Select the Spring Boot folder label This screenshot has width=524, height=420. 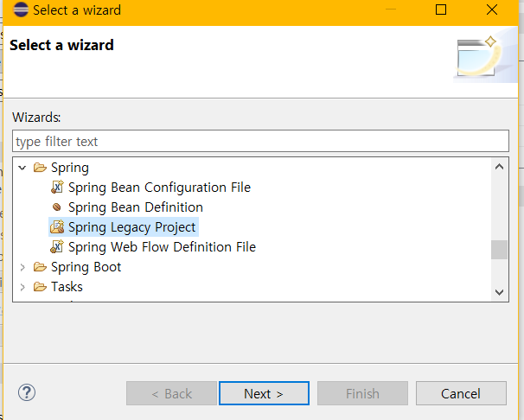coord(86,267)
